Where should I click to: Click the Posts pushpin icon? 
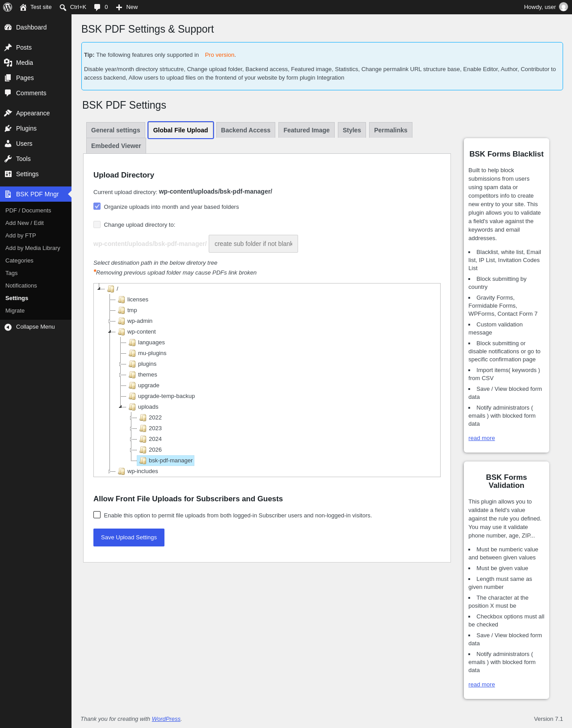pos(8,47)
